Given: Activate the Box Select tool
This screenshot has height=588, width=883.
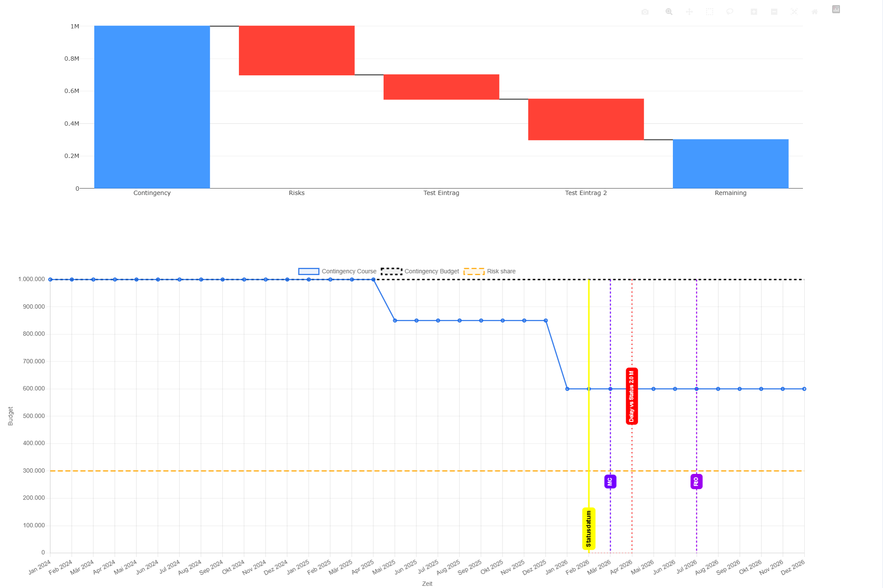Looking at the screenshot, I should point(709,12).
